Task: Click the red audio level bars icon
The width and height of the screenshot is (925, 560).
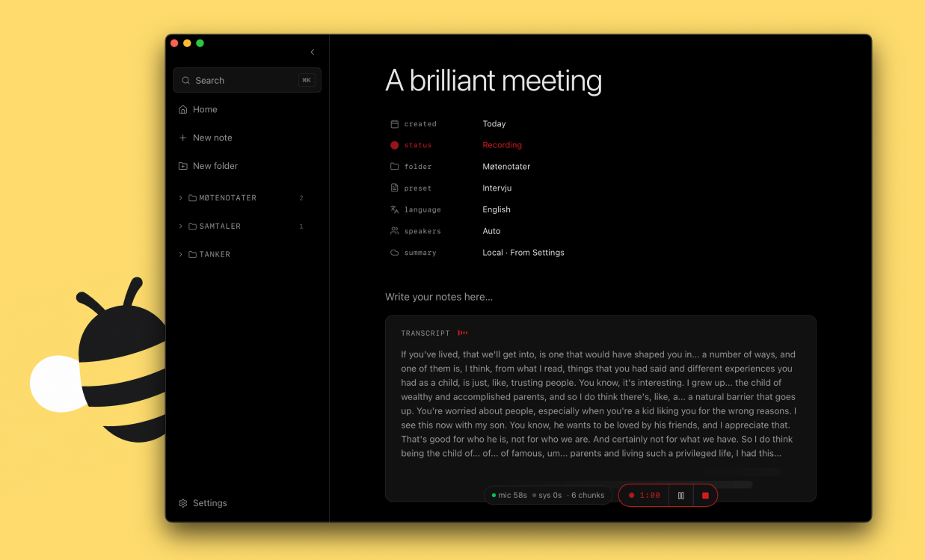Action: (463, 333)
